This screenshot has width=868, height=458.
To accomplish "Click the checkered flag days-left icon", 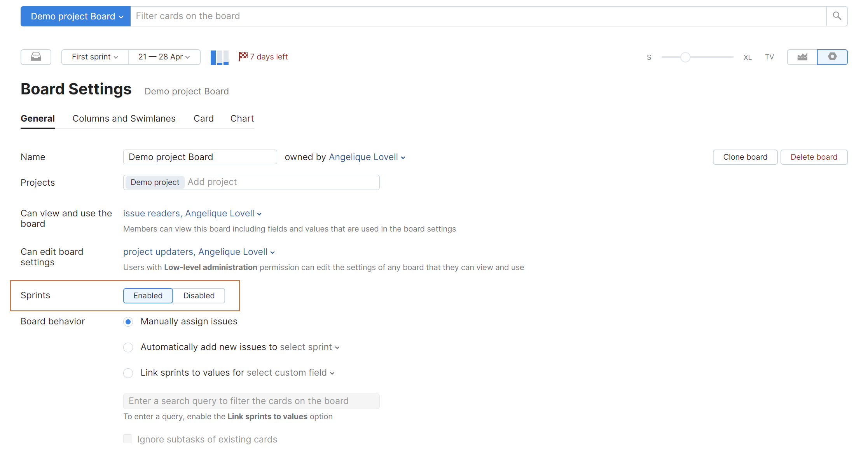I will click(243, 56).
